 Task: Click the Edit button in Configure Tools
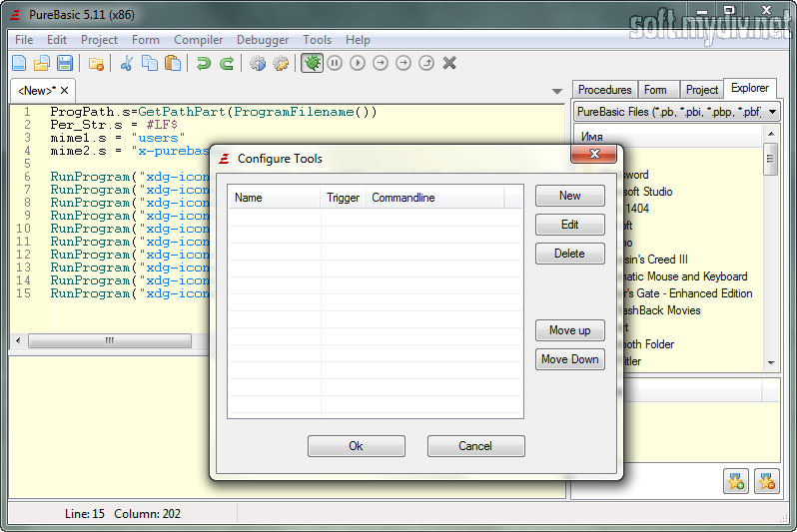click(x=570, y=225)
